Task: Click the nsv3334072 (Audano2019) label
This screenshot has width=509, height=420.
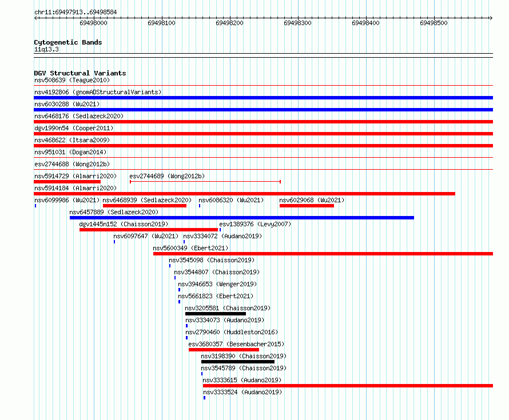Action: click(x=222, y=236)
